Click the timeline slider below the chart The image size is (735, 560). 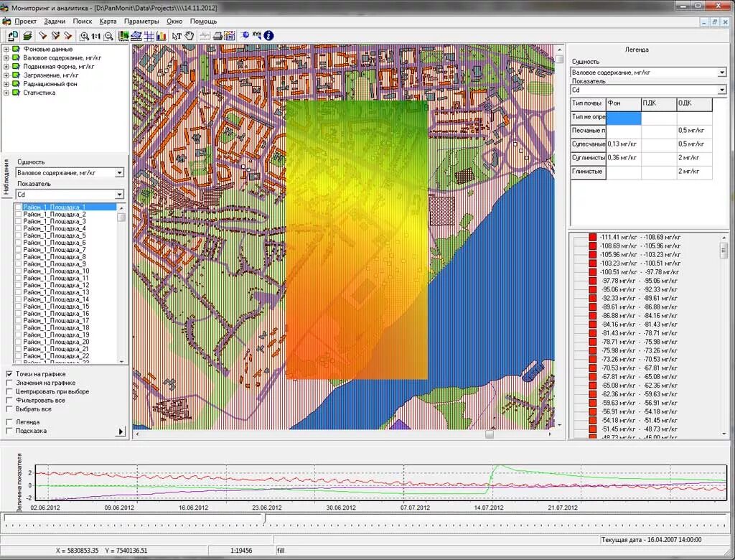[264, 518]
